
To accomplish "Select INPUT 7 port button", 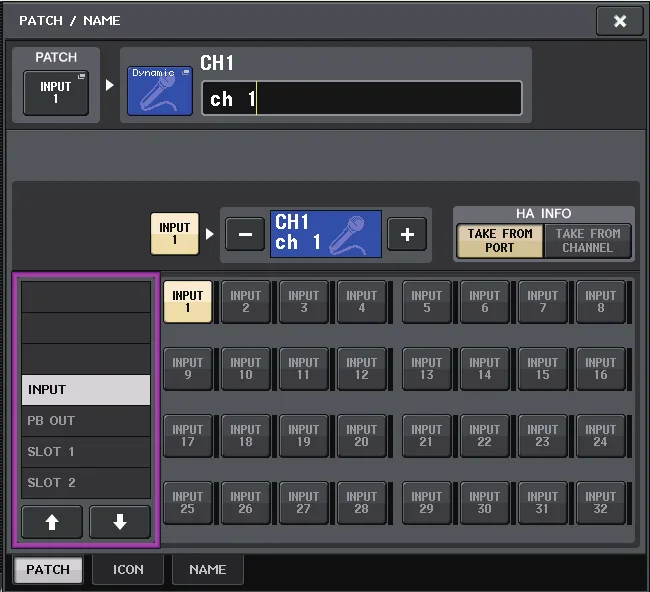I will point(543,302).
